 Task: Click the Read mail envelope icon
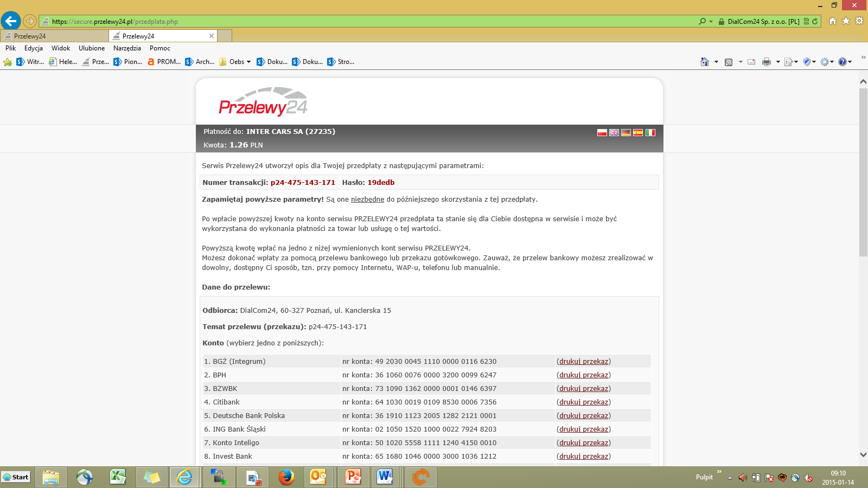[x=751, y=62]
